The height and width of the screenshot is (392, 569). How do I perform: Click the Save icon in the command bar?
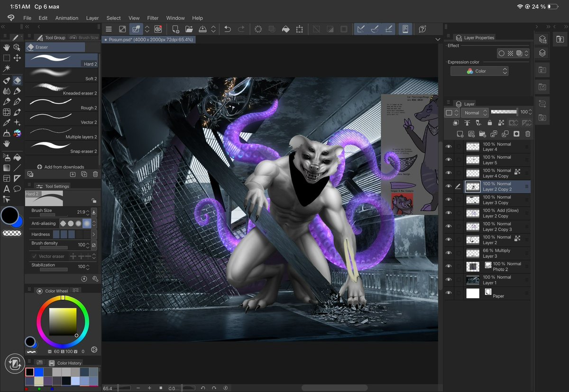(x=203, y=29)
